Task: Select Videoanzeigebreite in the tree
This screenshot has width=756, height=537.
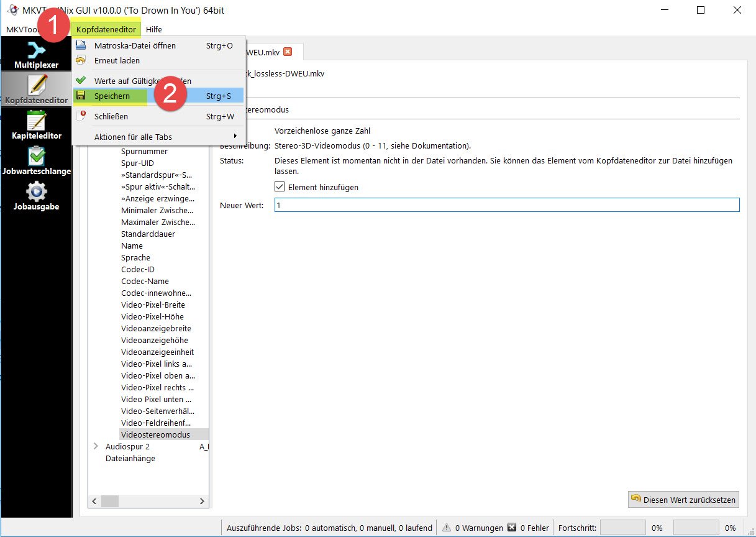Action: tap(156, 328)
